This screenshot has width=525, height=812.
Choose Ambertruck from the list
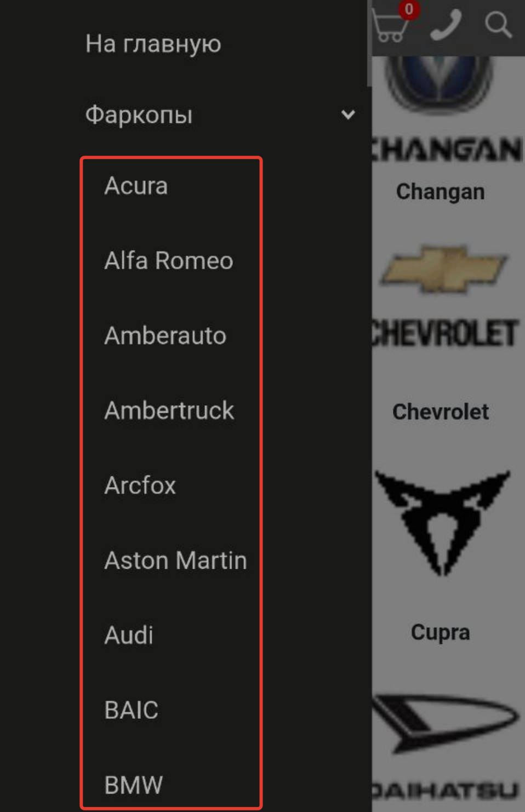pyautogui.click(x=169, y=410)
